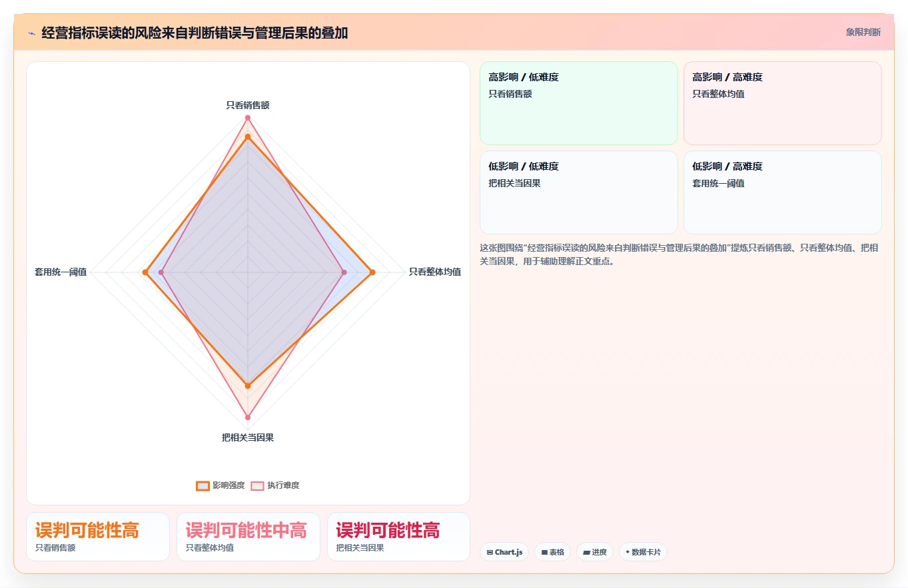
Task: Click the 把相关当因果 radar axis label
Action: point(248,438)
